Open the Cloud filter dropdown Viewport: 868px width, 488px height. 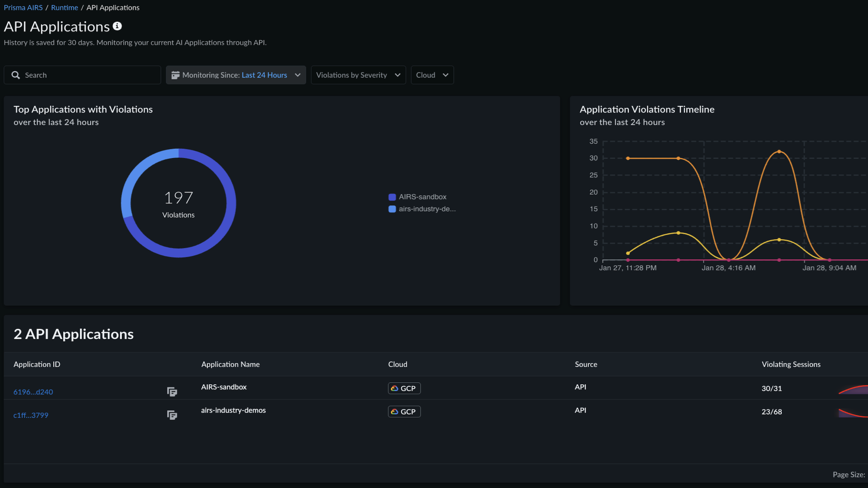pos(432,75)
